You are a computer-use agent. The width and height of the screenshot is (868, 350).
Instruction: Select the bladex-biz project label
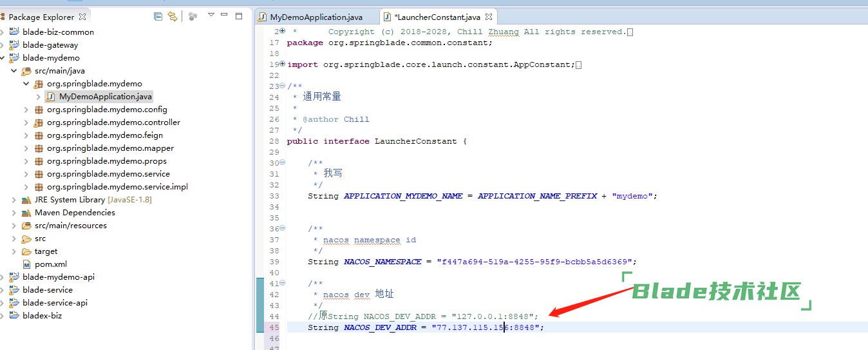coord(42,316)
